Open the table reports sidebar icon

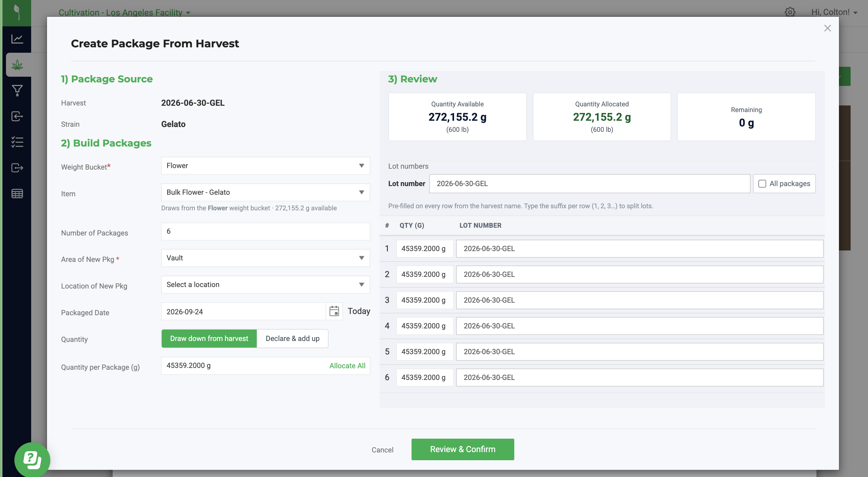(x=17, y=194)
